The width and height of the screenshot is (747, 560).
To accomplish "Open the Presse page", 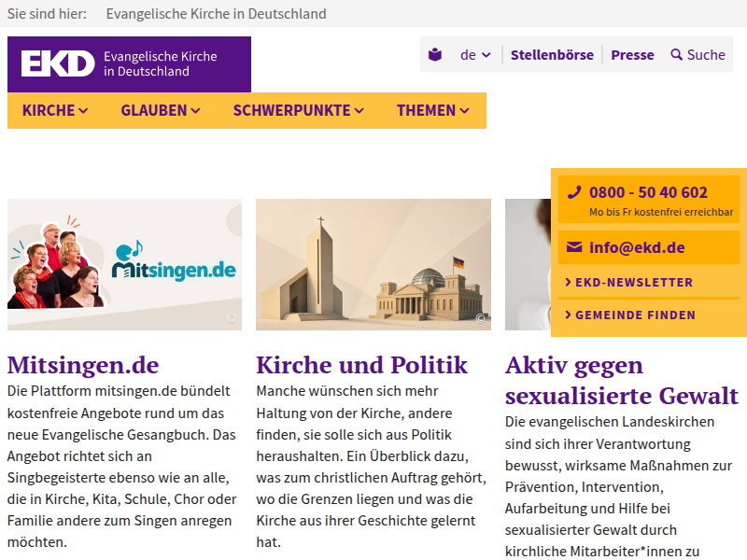I will pyautogui.click(x=632, y=55).
